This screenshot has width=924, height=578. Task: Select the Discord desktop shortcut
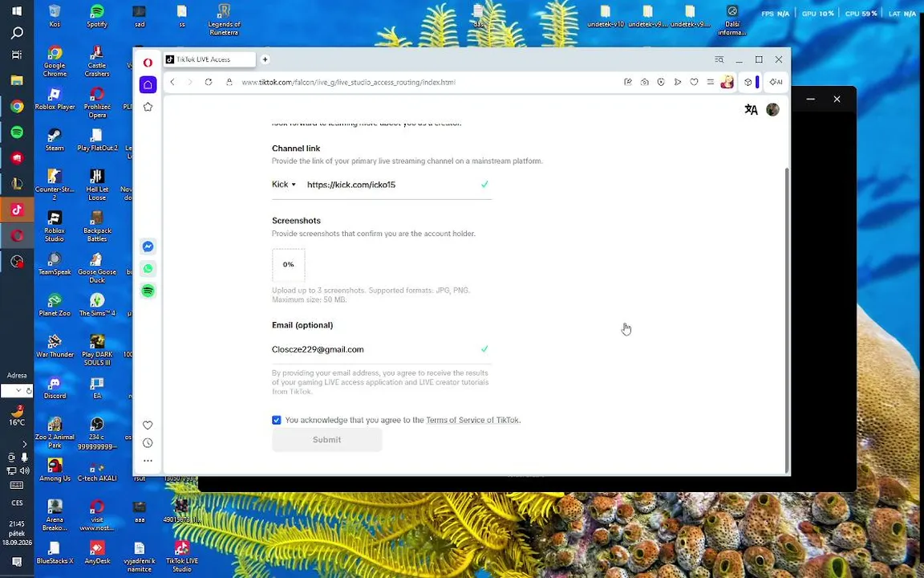[55, 388]
